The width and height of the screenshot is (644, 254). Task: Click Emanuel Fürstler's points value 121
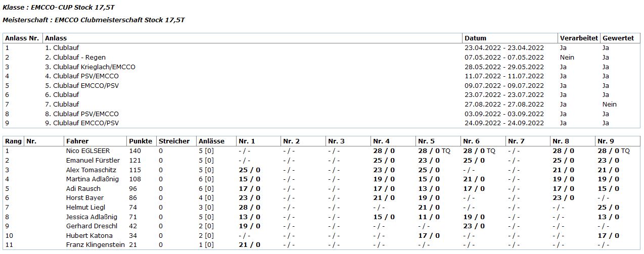click(134, 160)
